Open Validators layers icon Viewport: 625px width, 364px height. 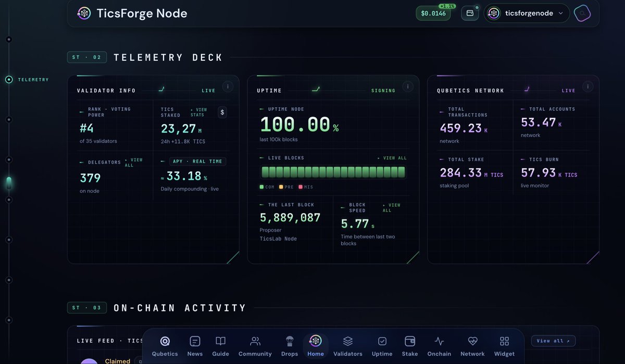348,346
